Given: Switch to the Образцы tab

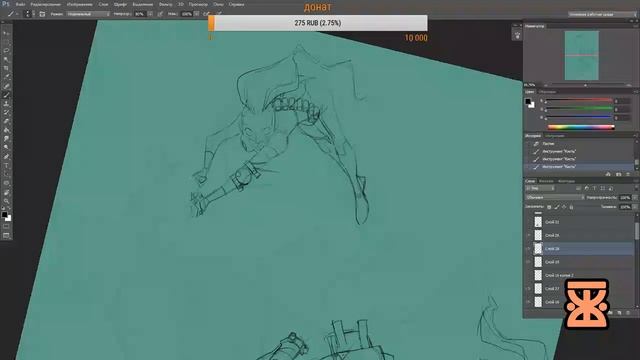Looking at the screenshot, I should pos(547,92).
